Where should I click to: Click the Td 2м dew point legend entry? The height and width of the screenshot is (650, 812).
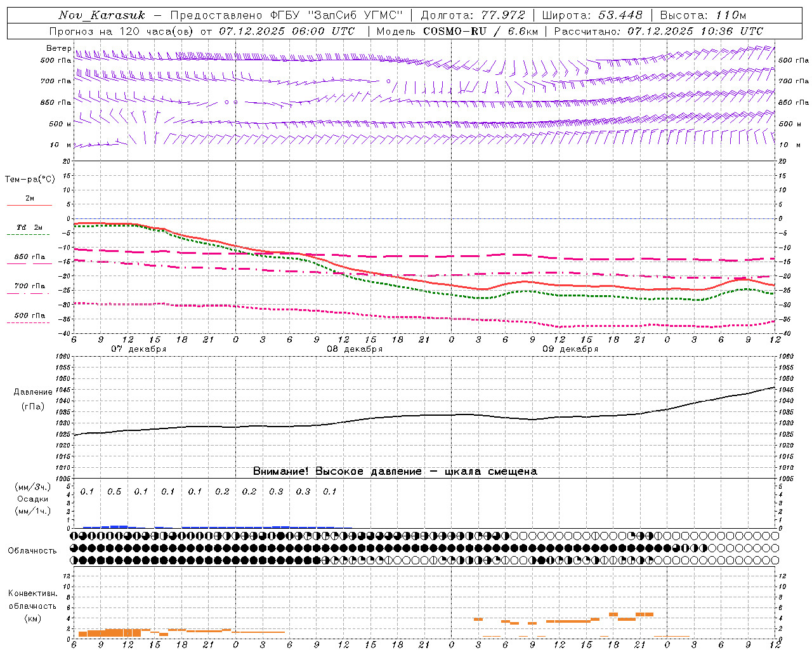coord(30,227)
